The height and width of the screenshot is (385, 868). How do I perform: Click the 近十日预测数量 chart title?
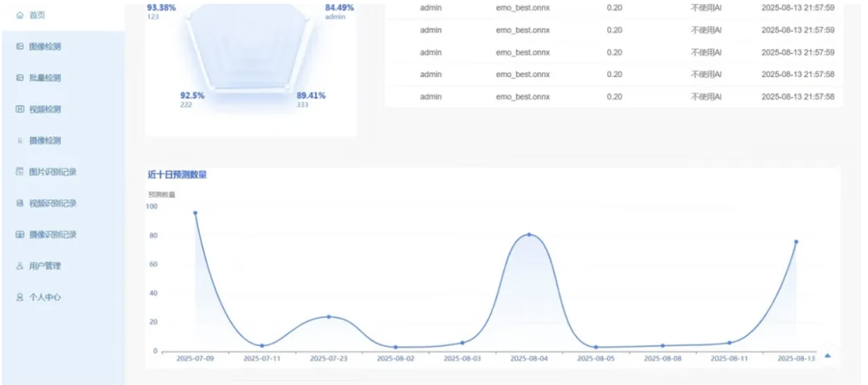pyautogui.click(x=177, y=175)
